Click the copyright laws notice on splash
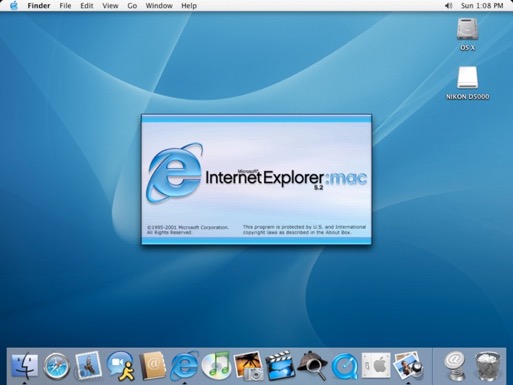The width and height of the screenshot is (513, 385). [304, 230]
